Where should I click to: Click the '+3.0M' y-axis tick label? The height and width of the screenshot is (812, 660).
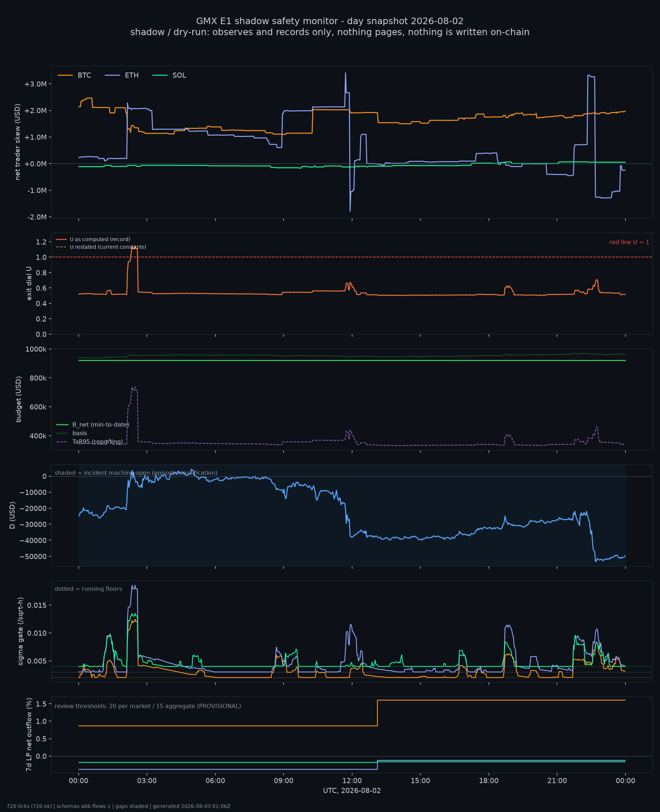36,84
